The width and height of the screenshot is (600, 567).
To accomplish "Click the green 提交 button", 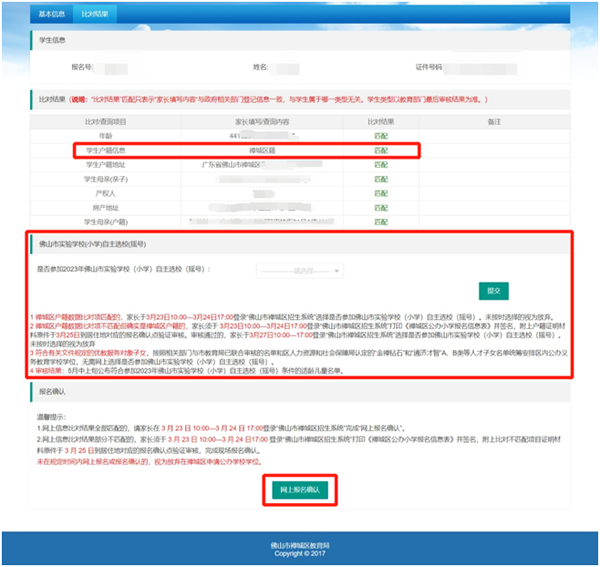I will (493, 291).
